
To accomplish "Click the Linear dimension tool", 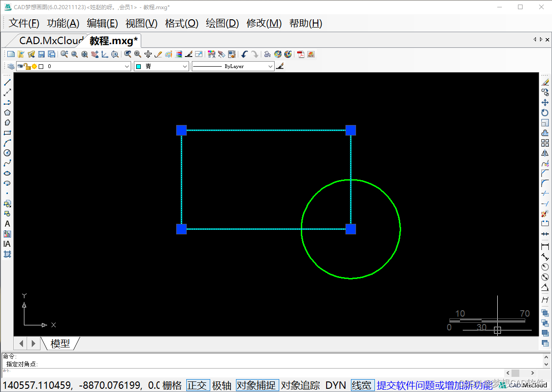I will click(x=545, y=247).
